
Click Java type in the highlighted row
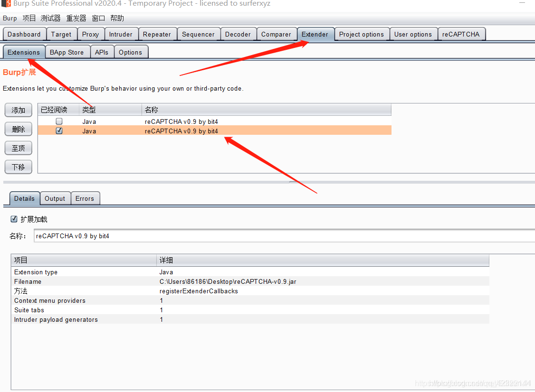pyautogui.click(x=89, y=131)
